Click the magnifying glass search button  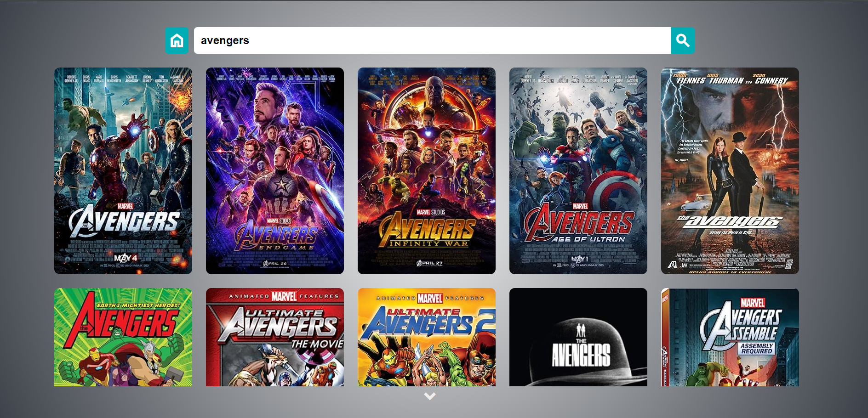coord(683,40)
